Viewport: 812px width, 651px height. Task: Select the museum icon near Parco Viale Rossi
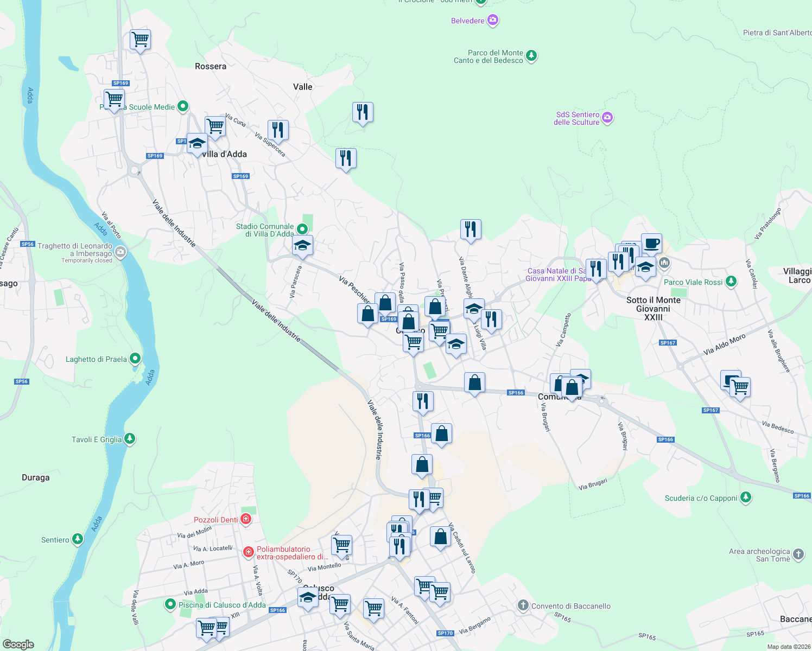point(664,263)
